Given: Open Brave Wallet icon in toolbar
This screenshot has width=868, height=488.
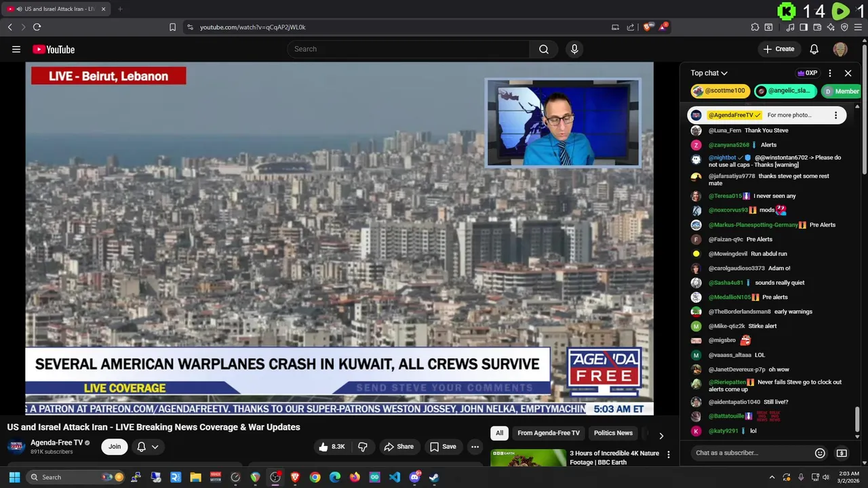Looking at the screenshot, I should pos(817,27).
